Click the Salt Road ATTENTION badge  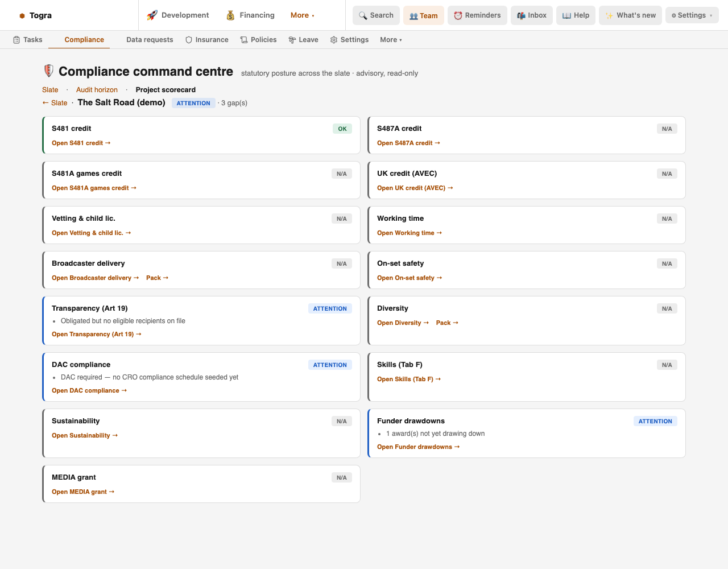(x=193, y=104)
